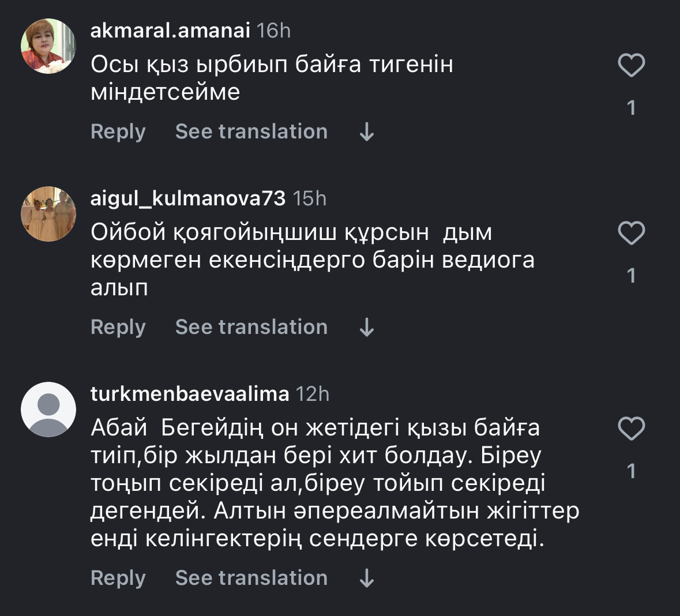Tap the down arrow under turkmenbaevaalima's comment
680x616 pixels.
(367, 579)
